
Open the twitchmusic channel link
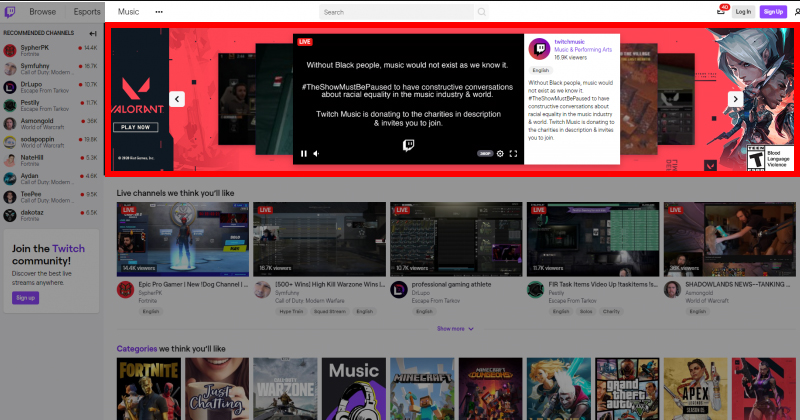(569, 42)
